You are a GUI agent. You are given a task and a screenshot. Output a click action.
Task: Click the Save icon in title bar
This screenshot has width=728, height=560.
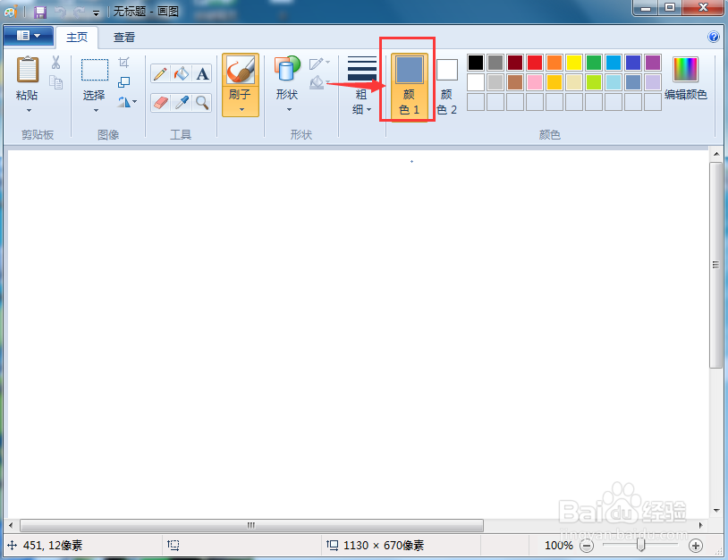click(x=40, y=12)
